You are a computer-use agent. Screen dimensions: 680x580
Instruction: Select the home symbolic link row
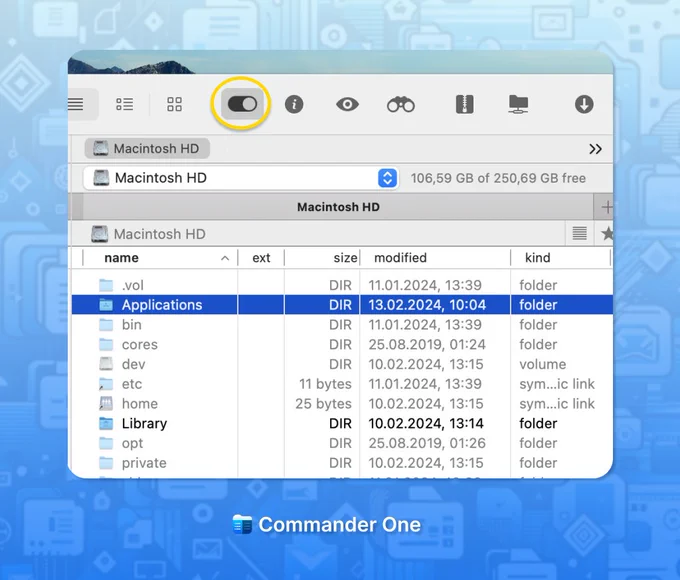point(342,403)
